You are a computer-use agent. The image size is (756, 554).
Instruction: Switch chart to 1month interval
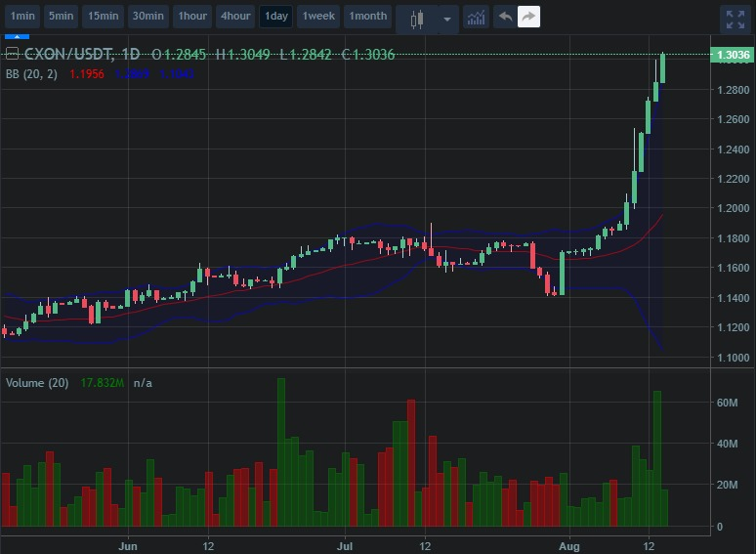pos(367,17)
